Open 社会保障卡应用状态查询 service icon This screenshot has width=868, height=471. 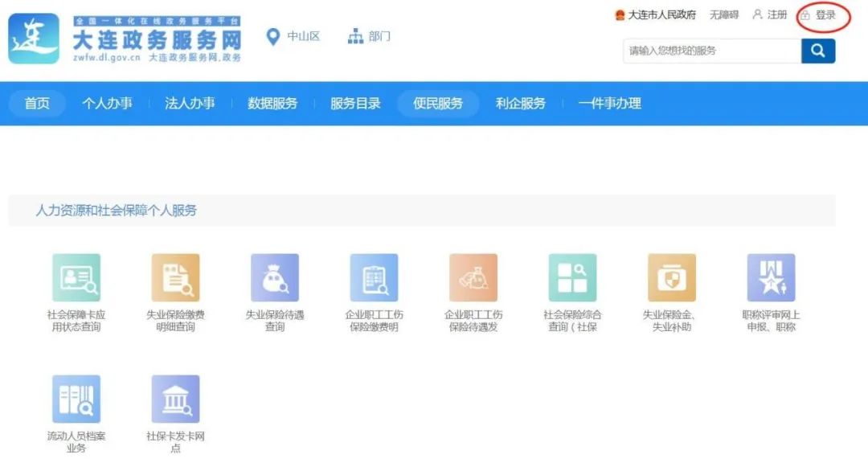point(76,278)
